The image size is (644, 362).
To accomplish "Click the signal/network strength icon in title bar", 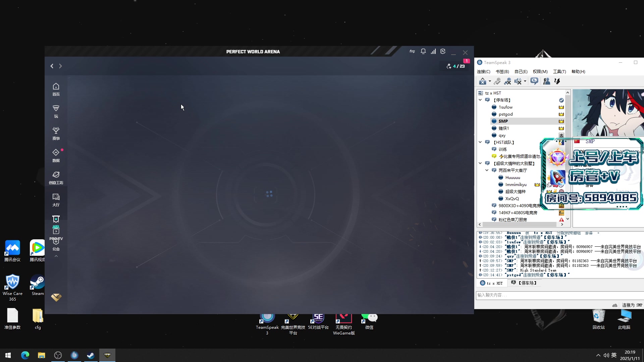I will pos(433,52).
